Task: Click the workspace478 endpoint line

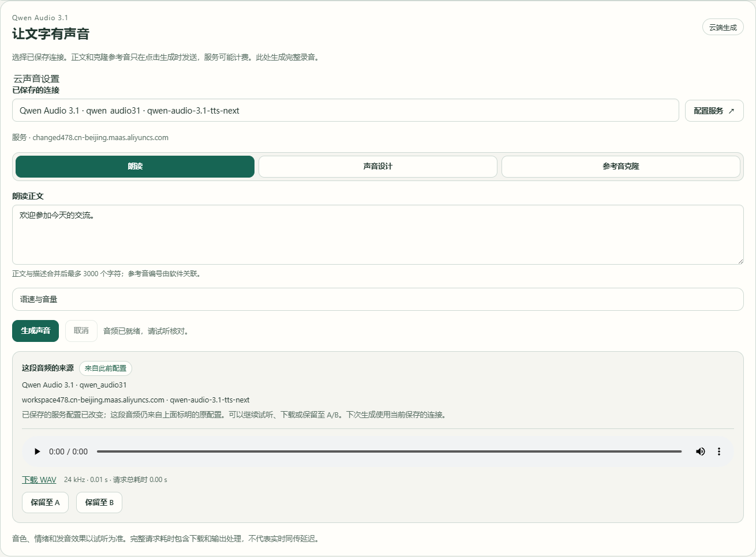Action: point(136,400)
